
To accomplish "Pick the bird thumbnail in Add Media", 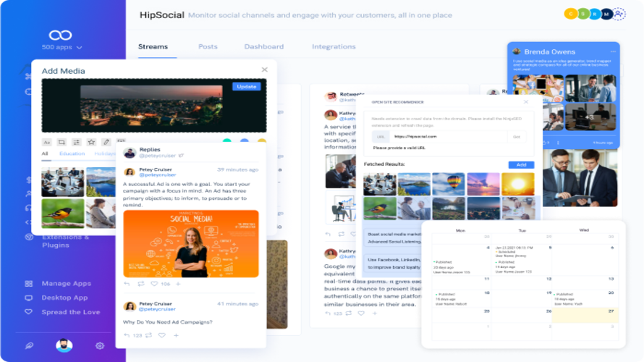I will tap(62, 214).
